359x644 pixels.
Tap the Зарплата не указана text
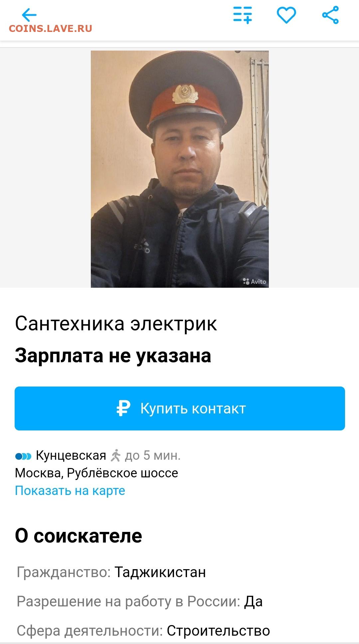pyautogui.click(x=113, y=356)
